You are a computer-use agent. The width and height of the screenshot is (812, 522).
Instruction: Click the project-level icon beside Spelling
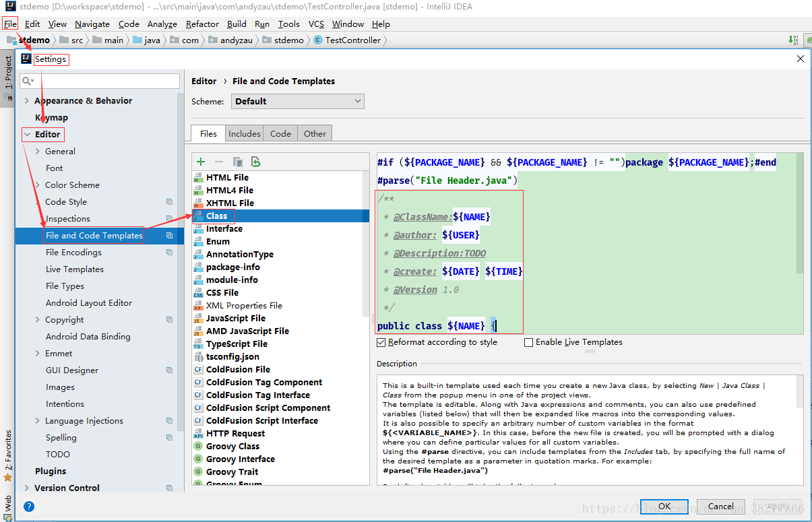pos(169,438)
